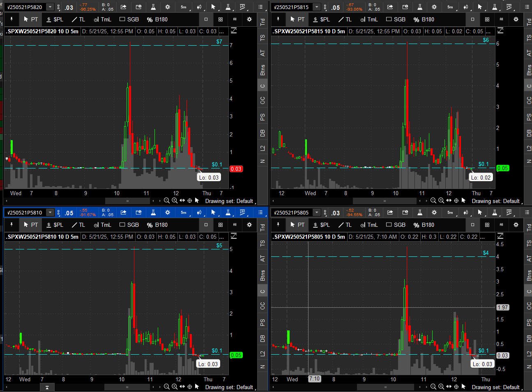The image size is (532, 392).
Task: Click the share icon in the P5820 chart toolbar
Action: point(123,7)
